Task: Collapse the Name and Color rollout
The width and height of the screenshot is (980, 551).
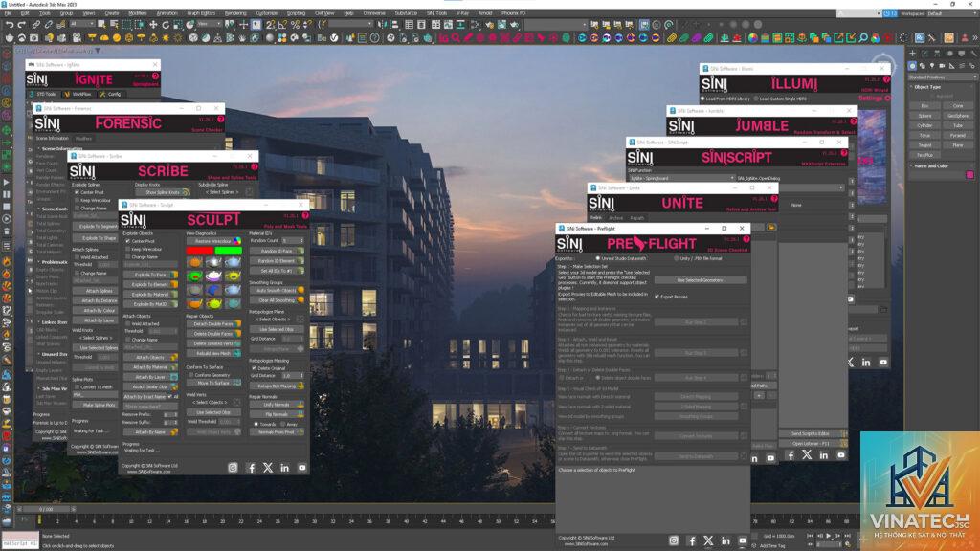Action: point(930,166)
